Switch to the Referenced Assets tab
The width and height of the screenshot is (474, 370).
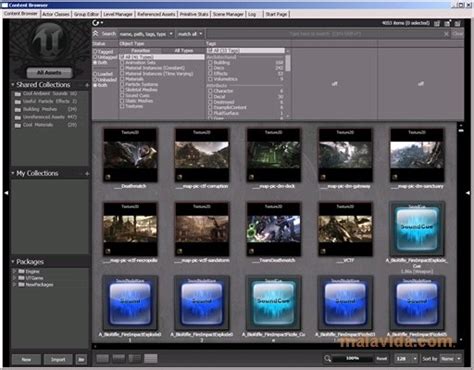pos(156,14)
